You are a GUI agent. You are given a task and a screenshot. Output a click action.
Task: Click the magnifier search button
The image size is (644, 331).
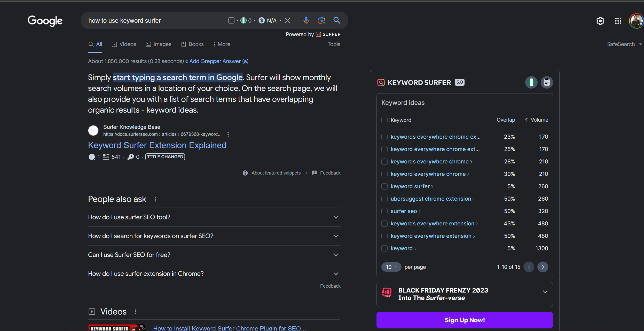click(337, 20)
